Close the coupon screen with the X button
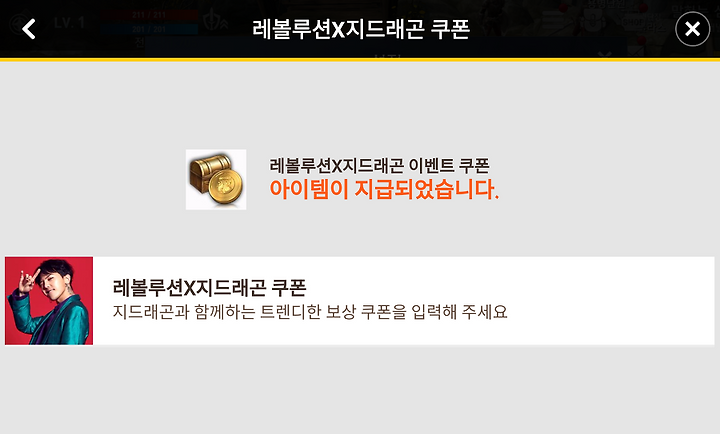Image resolution: width=720 pixels, height=434 pixels. pos(692,29)
